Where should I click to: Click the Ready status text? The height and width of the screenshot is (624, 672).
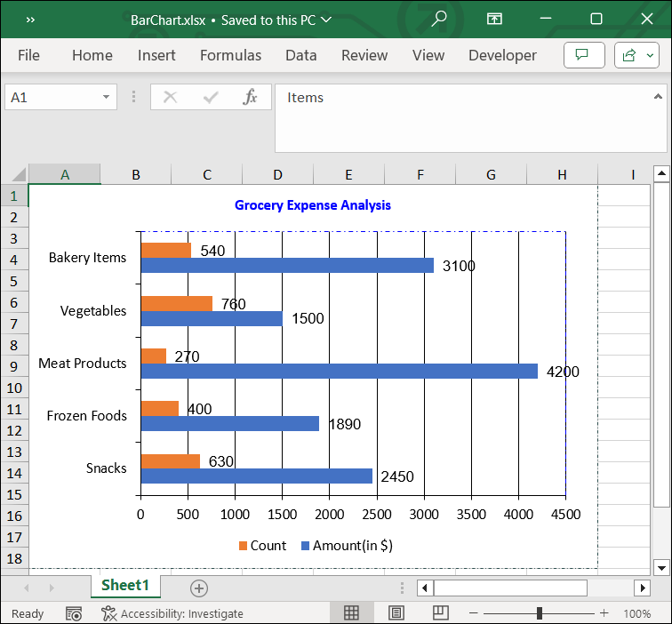(x=28, y=613)
